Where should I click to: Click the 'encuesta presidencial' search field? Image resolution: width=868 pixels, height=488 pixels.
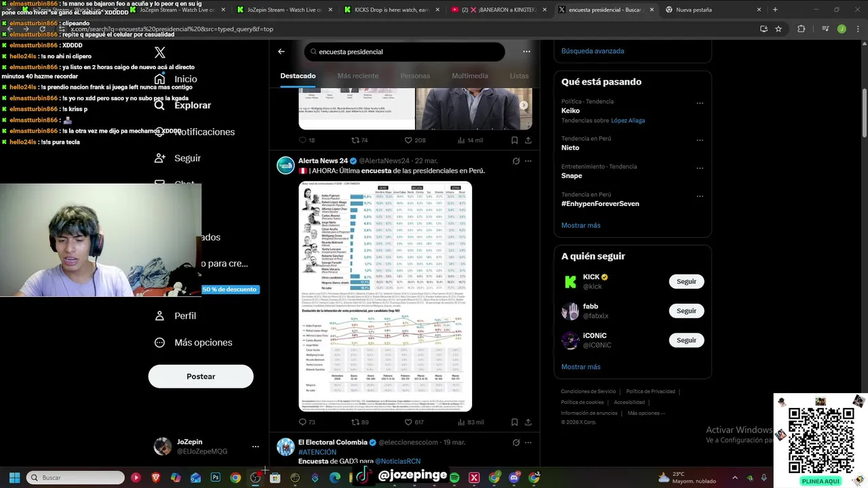tap(405, 52)
